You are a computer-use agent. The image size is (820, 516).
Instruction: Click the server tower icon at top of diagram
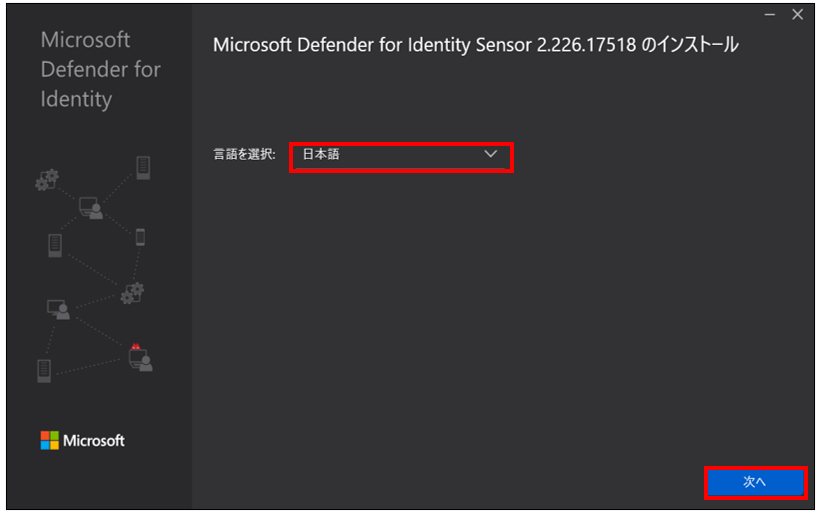point(143,168)
